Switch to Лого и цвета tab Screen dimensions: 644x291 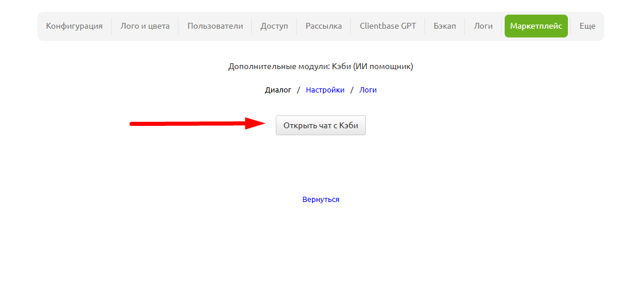point(145,26)
